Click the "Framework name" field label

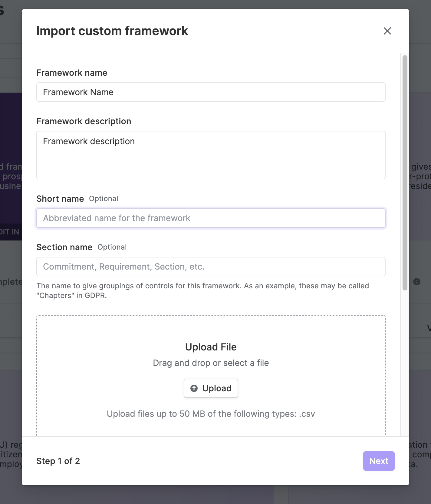[72, 73]
